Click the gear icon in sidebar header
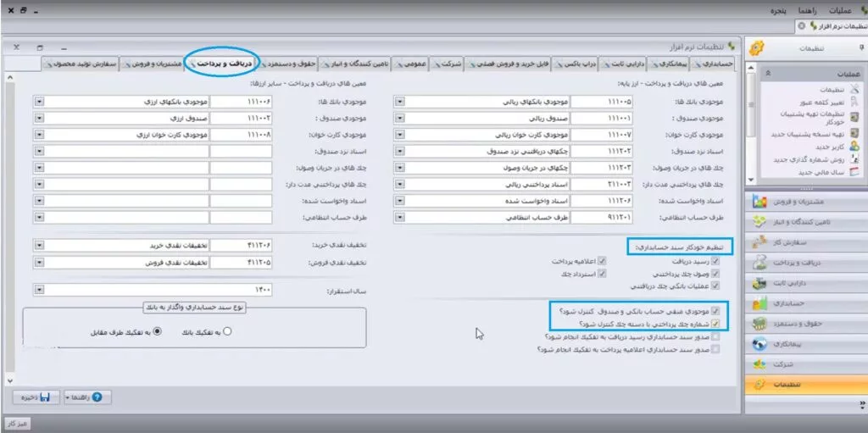 tap(757, 48)
